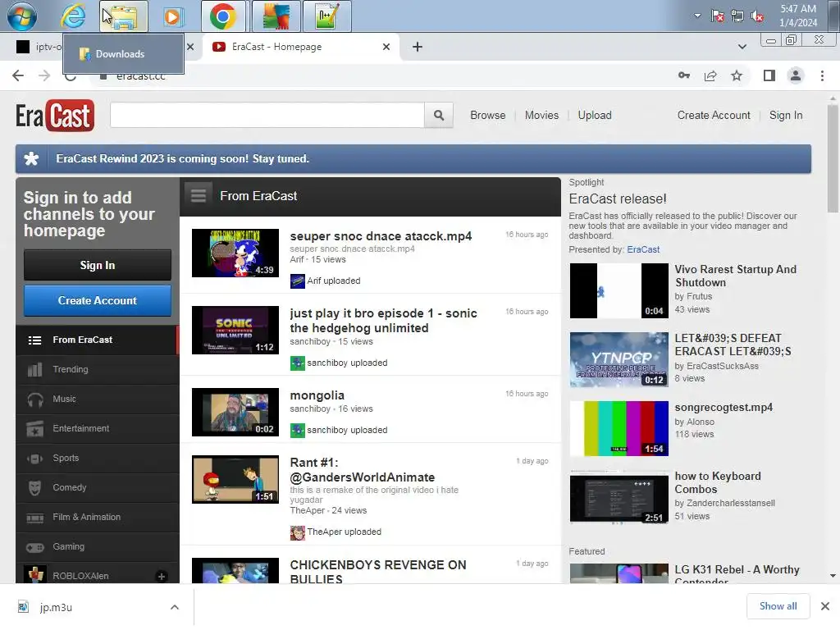840x630 pixels.
Task: Click Sign In in header
Action: coord(786,115)
